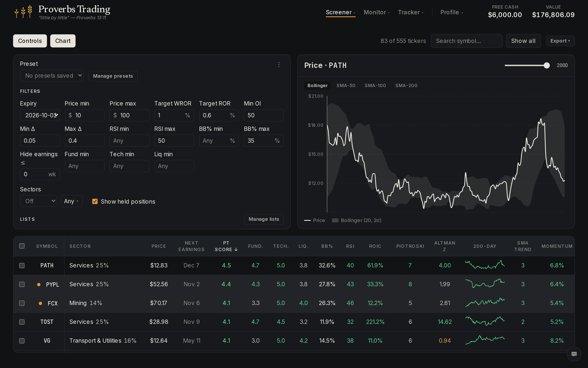Expand the Tracker nav menu
This screenshot has height=368, width=588.
(x=411, y=12)
